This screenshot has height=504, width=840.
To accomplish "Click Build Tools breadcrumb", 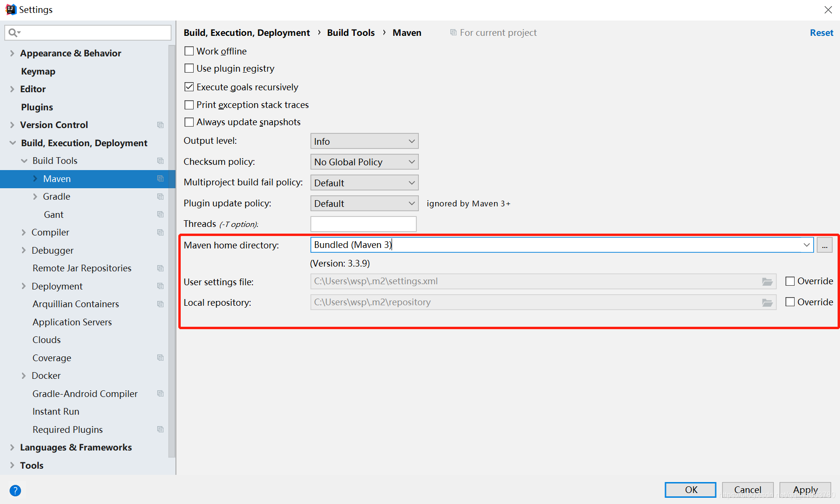I will pyautogui.click(x=351, y=32).
